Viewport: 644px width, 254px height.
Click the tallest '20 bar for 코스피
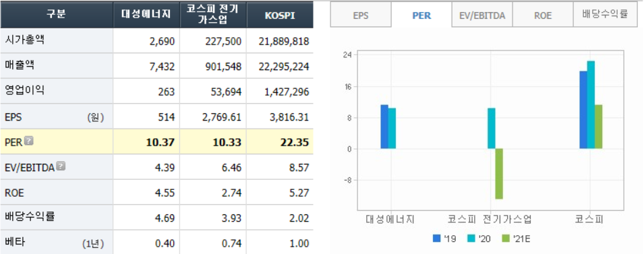click(x=591, y=105)
